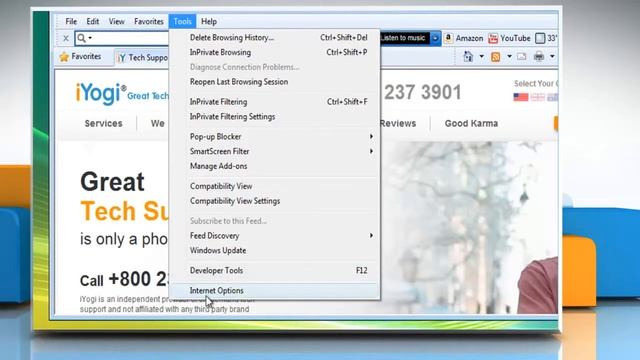Image resolution: width=640 pixels, height=360 pixels.
Task: Open the Reviews navigation link
Action: pyautogui.click(x=398, y=123)
